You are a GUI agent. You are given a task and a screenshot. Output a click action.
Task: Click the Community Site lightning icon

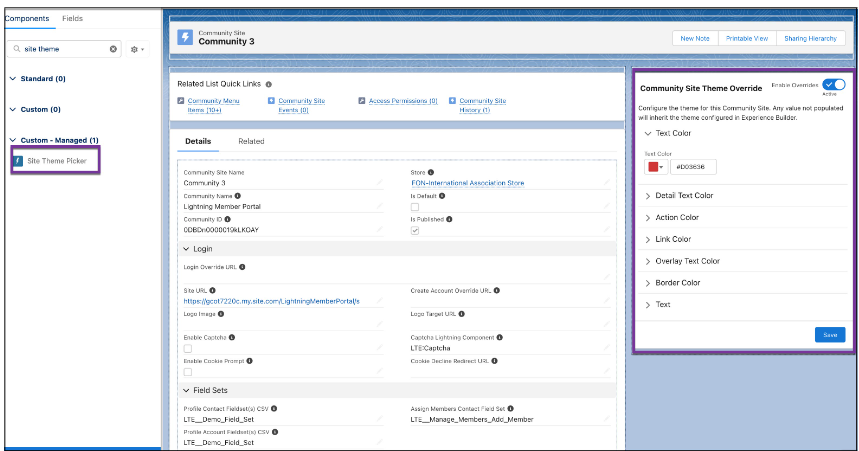pyautogui.click(x=185, y=37)
